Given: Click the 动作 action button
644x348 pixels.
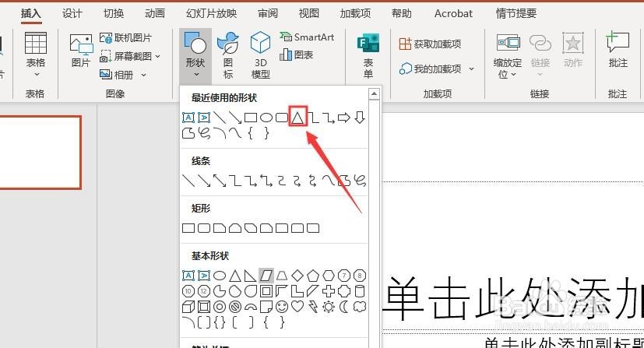Looking at the screenshot, I should (x=573, y=50).
